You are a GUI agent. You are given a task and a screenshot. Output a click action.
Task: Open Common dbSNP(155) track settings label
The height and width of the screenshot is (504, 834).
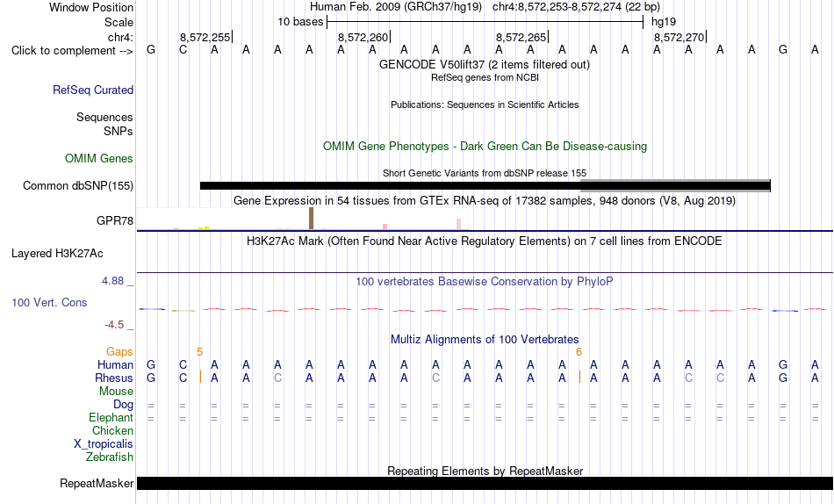click(x=78, y=186)
